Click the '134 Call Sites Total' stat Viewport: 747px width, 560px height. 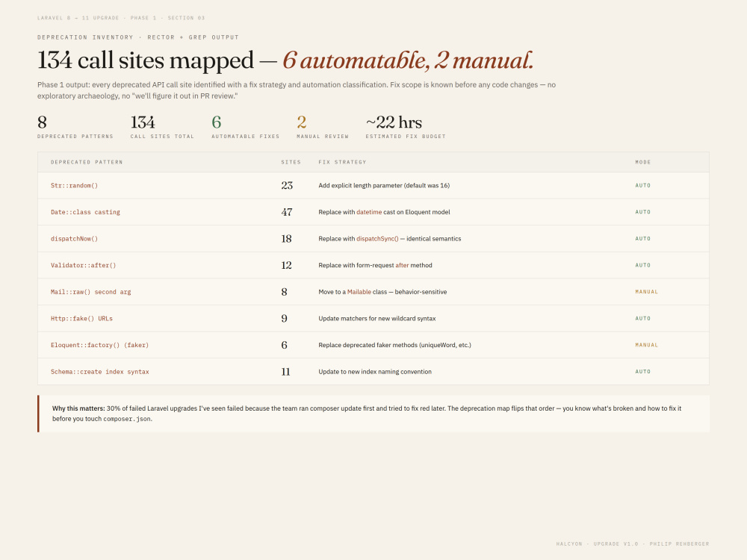(162, 127)
